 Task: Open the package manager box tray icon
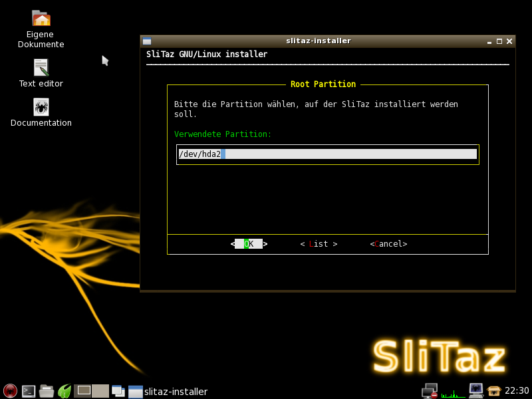pyautogui.click(x=493, y=391)
